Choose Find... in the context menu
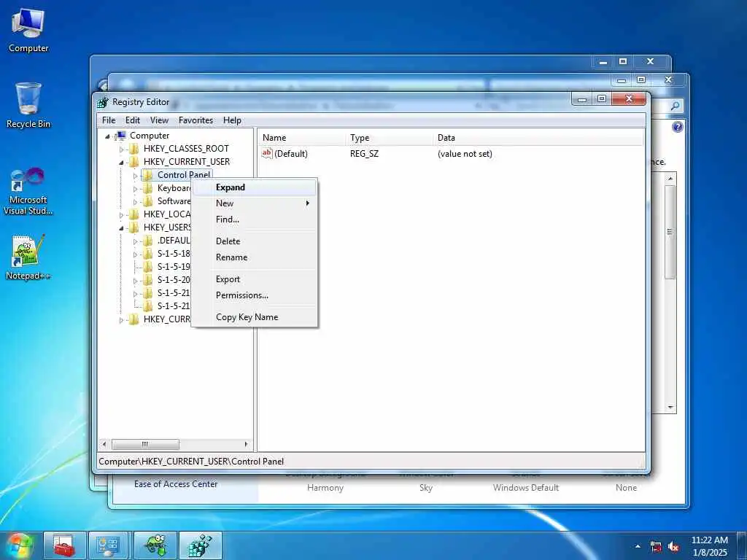 click(x=255, y=219)
